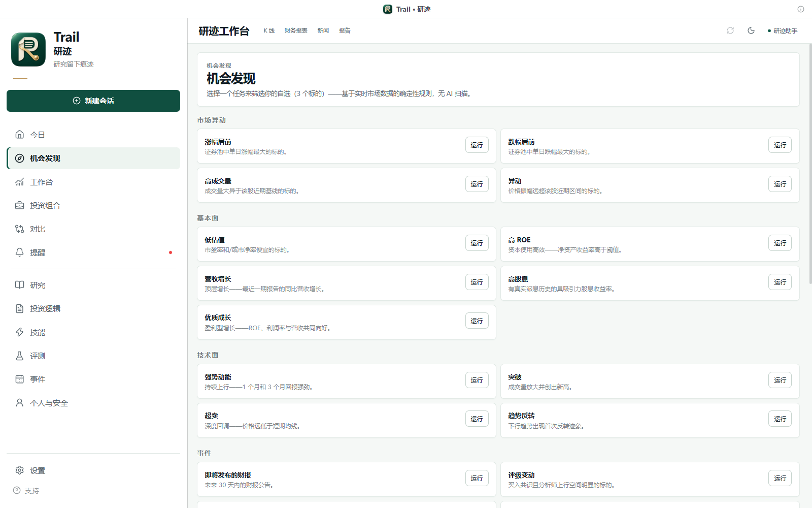This screenshot has height=508, width=812.
Task: Click the 技术面 section heading
Action: click(208, 355)
